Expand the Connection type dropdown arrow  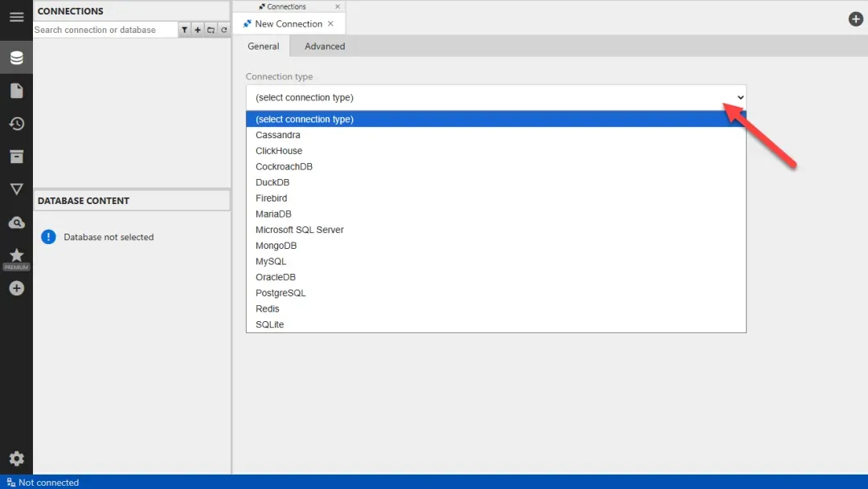point(740,97)
